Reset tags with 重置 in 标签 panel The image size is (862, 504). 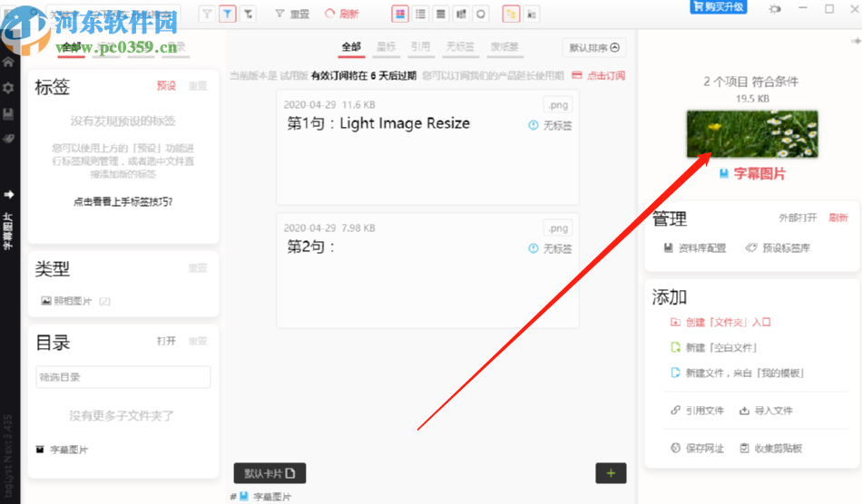[x=198, y=86]
